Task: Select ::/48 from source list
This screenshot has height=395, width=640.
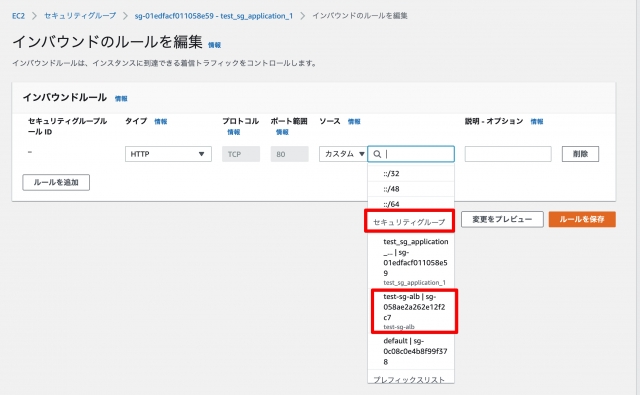Action: (x=411, y=189)
